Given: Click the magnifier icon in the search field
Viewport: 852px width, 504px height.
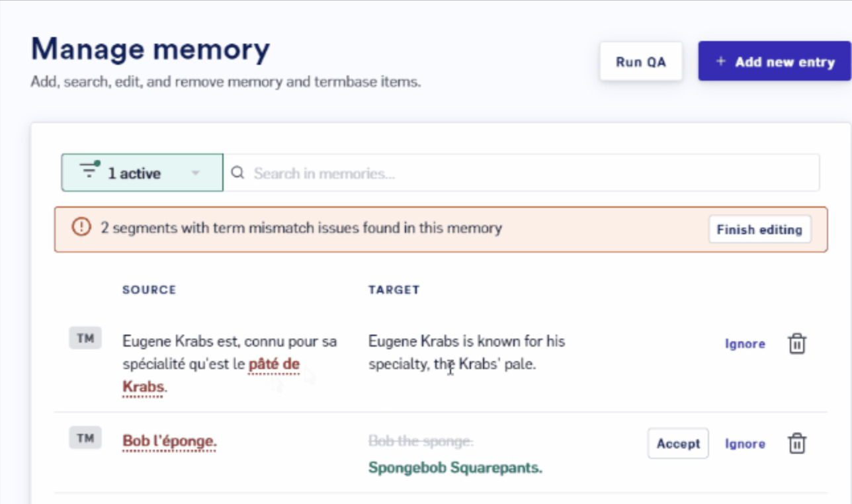Looking at the screenshot, I should click(237, 173).
